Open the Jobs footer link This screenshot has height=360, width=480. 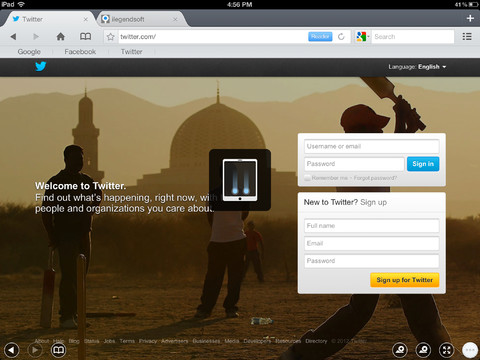coord(109,341)
